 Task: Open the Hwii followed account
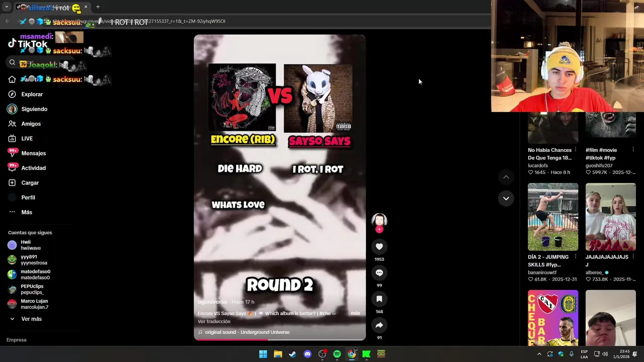point(30,245)
